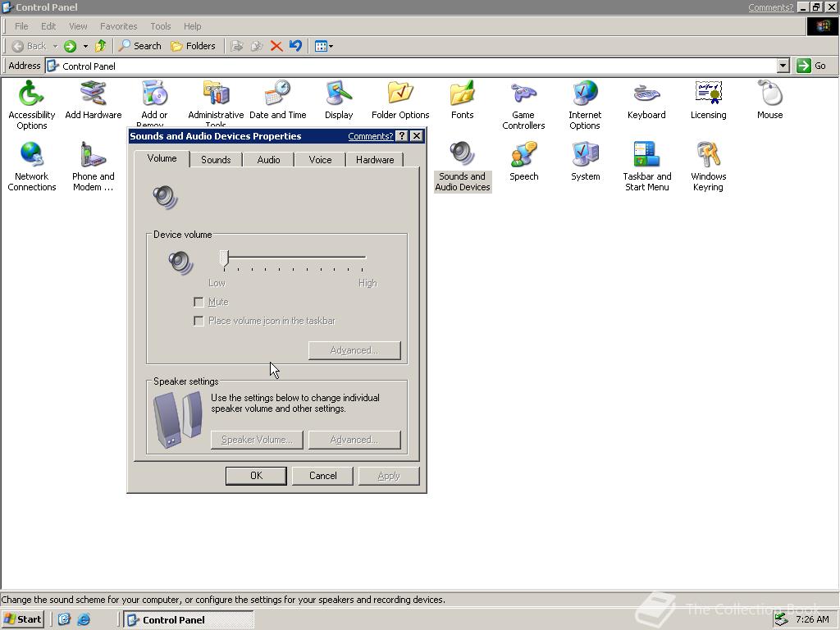Open the Help menu
This screenshot has height=630, width=840.
(192, 26)
